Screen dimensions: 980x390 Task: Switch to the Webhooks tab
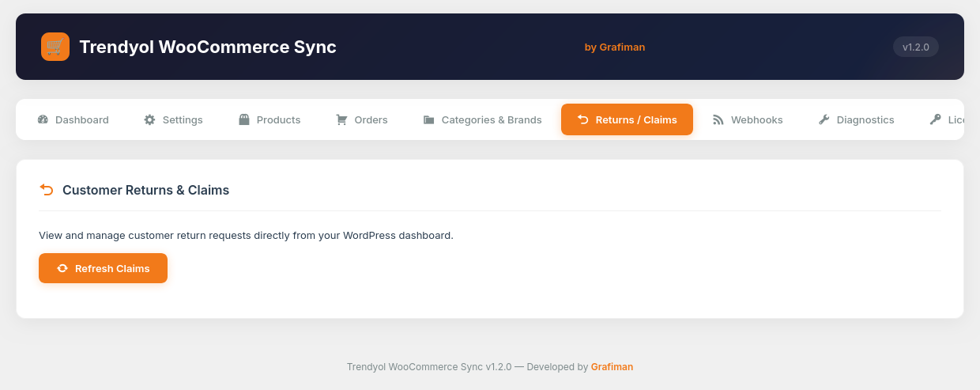click(x=748, y=119)
